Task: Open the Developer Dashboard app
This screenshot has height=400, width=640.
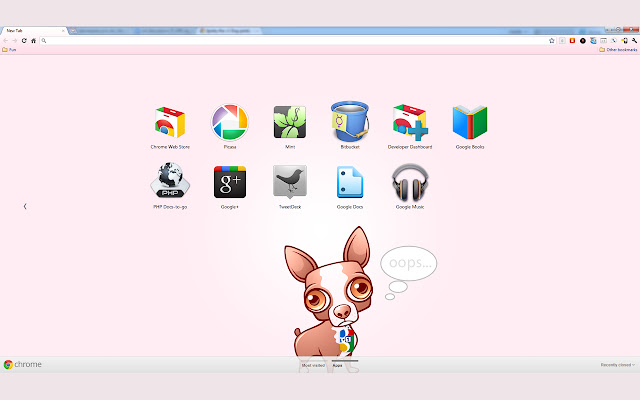Action: coord(410,122)
